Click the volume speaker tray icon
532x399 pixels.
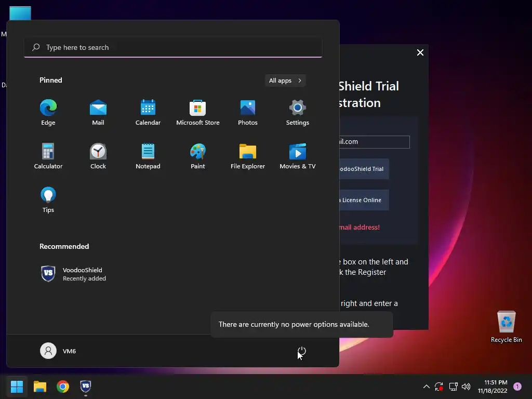click(x=466, y=387)
